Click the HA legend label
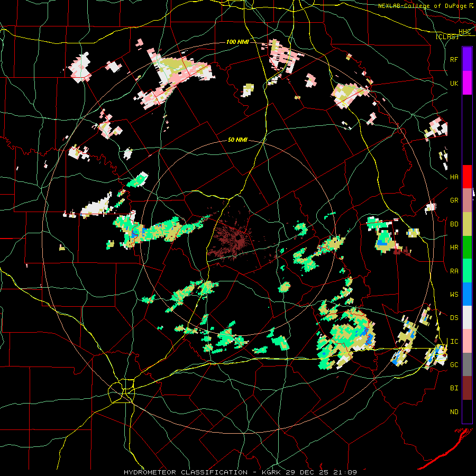Image resolution: width=476 pixels, height=476 pixels. (454, 177)
